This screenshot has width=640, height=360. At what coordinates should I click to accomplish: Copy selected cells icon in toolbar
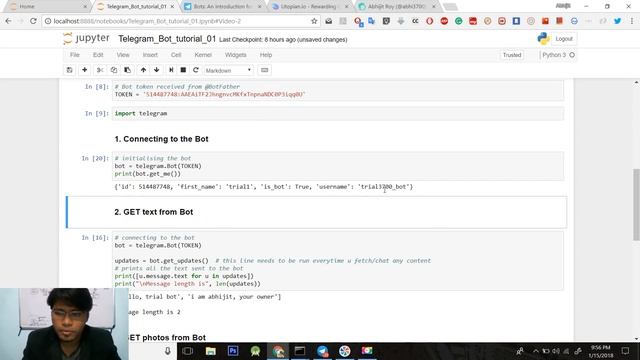114,70
